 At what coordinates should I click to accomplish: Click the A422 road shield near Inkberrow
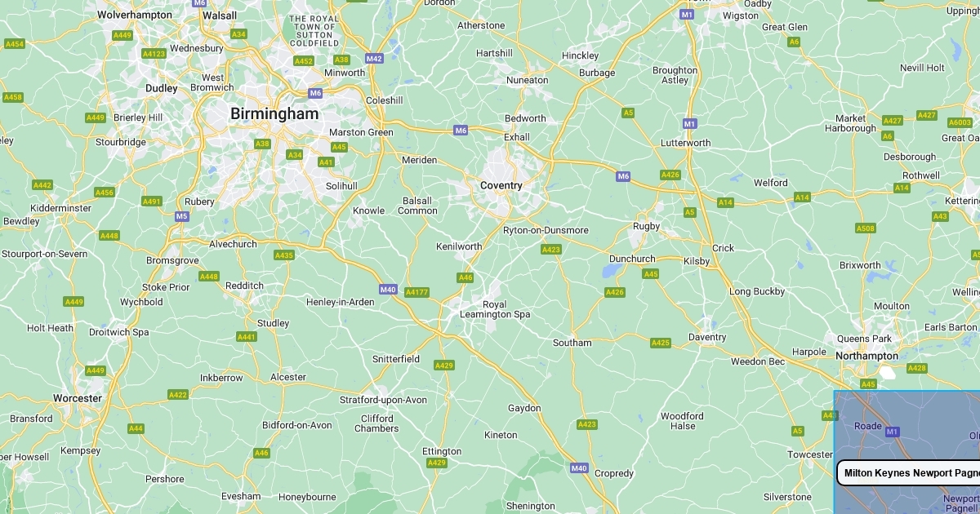pyautogui.click(x=178, y=395)
